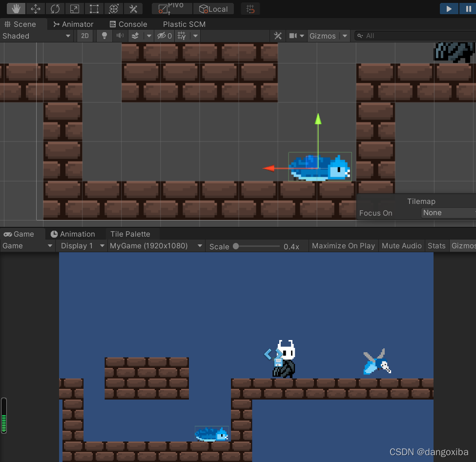Select the Hand tool

click(x=16, y=9)
